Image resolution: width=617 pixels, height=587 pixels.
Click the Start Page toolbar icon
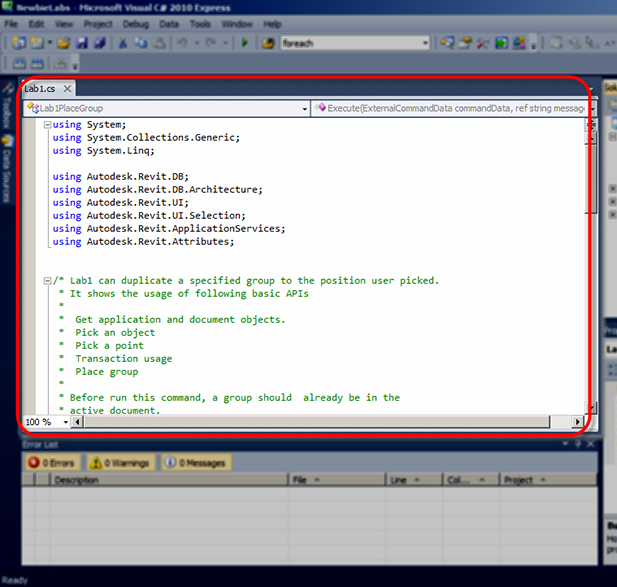(501, 42)
